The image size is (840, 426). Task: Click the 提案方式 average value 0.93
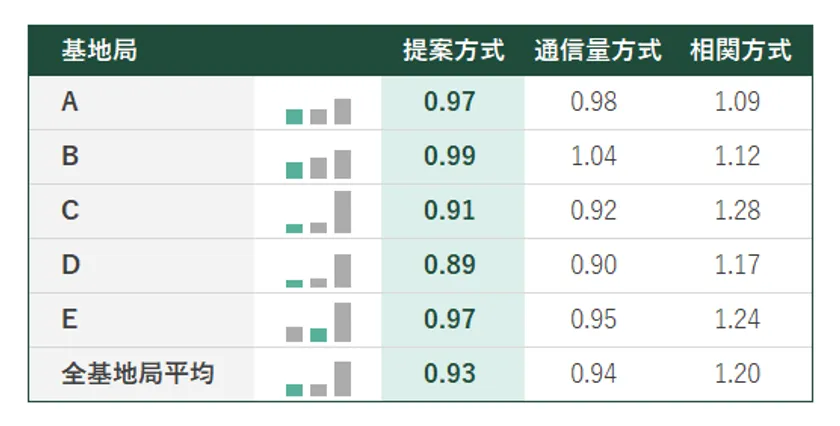[449, 374]
